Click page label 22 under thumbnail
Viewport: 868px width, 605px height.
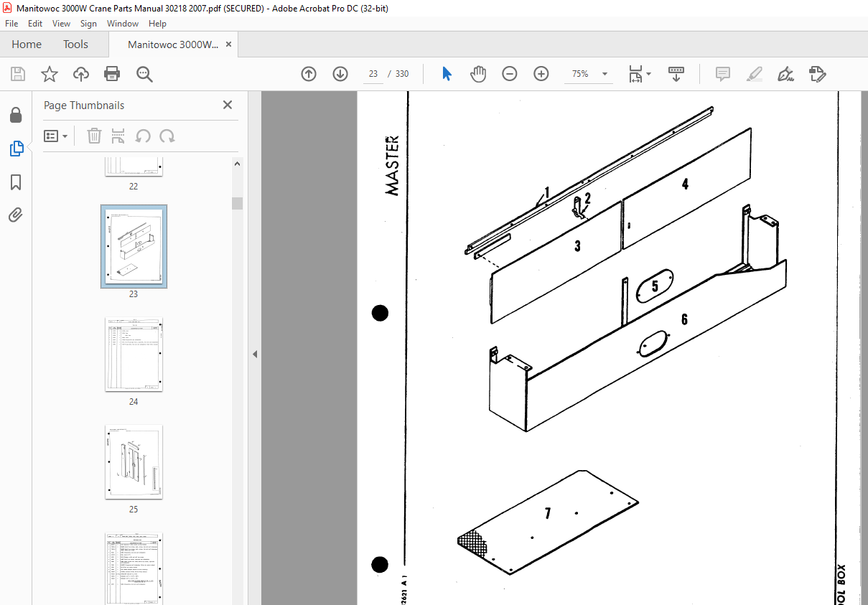pos(134,187)
